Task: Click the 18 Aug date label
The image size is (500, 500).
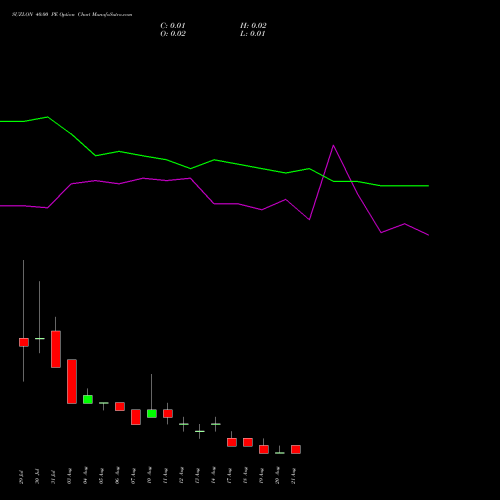Action: [246, 476]
